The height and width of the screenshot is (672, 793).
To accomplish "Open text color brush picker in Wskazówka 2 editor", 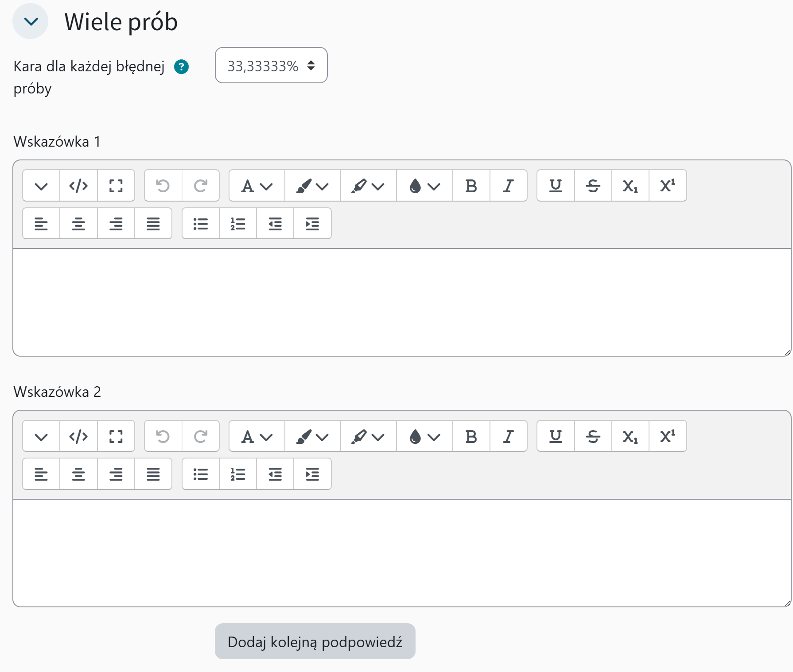I will 312,436.
